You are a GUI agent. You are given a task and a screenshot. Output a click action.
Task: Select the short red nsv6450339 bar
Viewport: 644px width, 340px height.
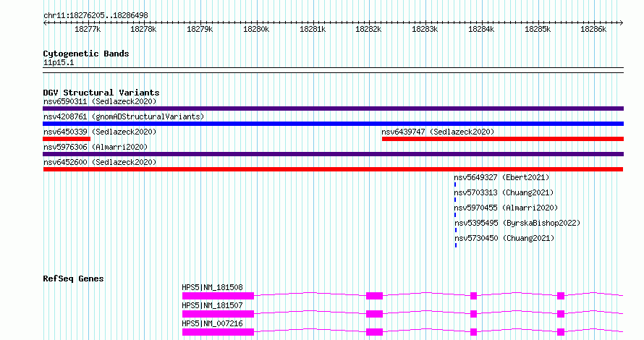coord(67,139)
